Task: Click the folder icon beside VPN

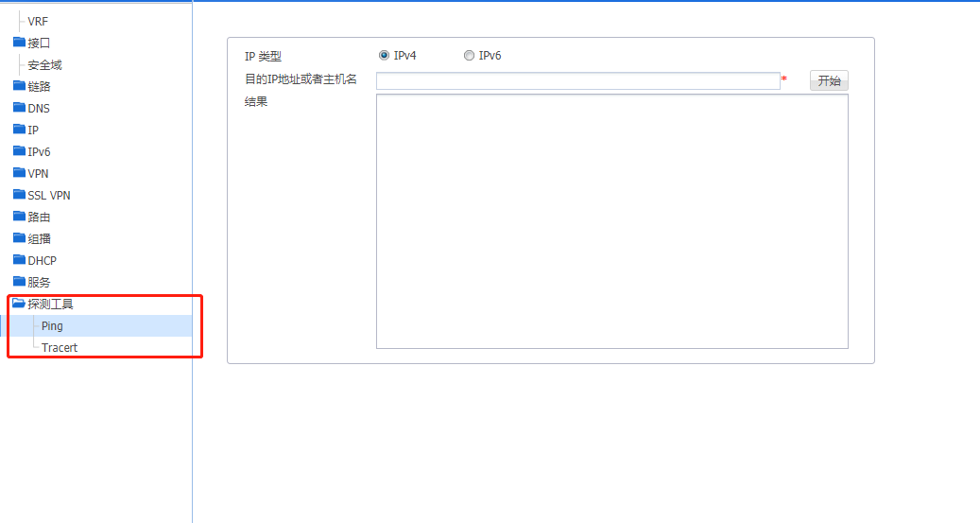Action: [x=20, y=173]
